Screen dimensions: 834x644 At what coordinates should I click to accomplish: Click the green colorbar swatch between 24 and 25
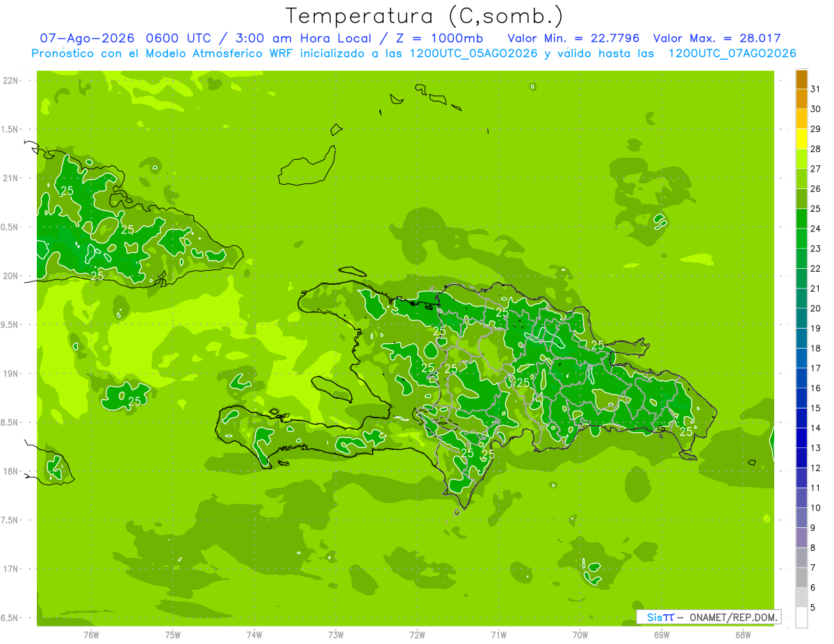coord(801,219)
